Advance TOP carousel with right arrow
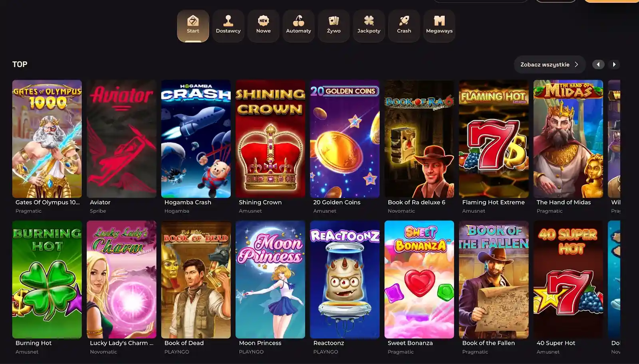The height and width of the screenshot is (364, 639). (614, 65)
